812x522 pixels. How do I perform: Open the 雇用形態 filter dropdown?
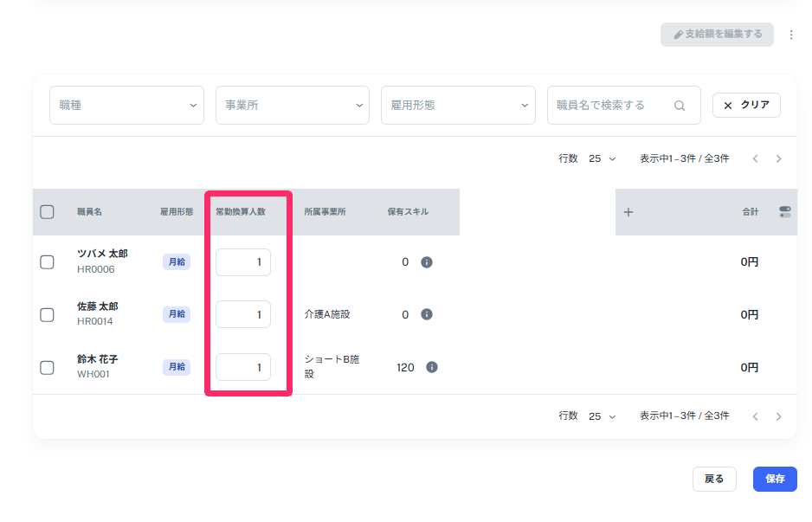pos(458,104)
